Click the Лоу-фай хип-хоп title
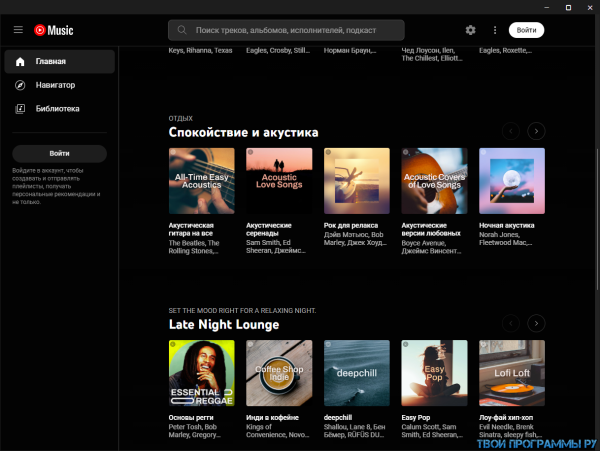The image size is (600, 451). 506,418
